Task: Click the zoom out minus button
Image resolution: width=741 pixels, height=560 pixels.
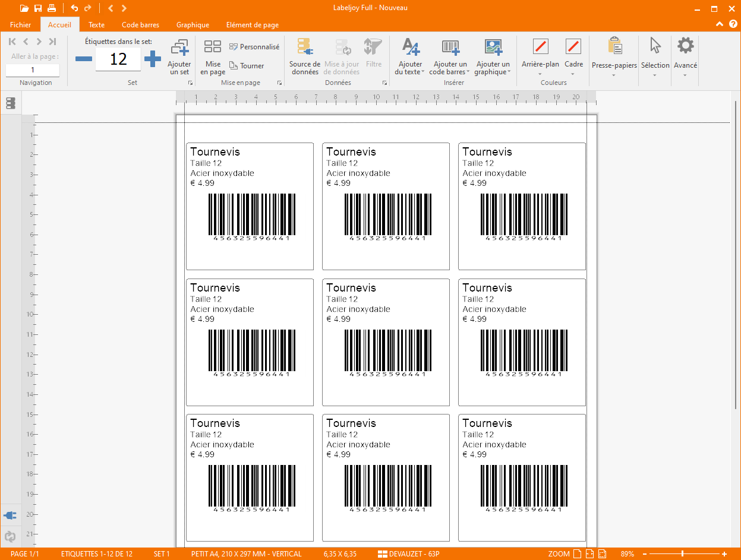Action: 644,554
